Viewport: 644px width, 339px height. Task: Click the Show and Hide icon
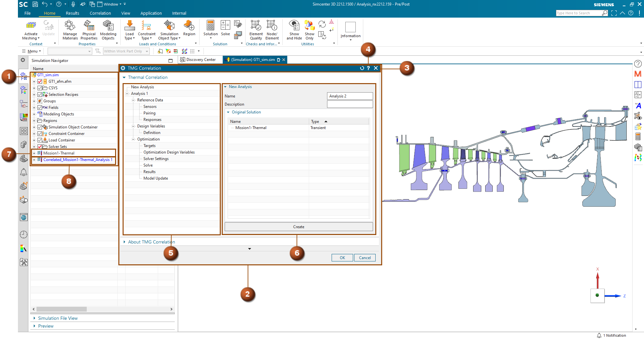[294, 26]
